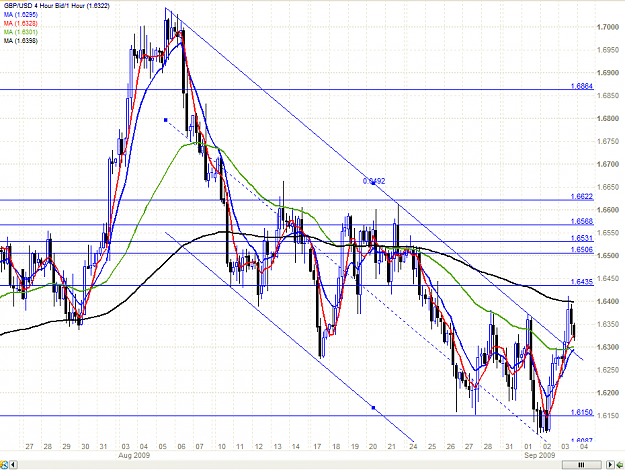Viewport: 625px width, 470px height.
Task: Click the 1.6450 price axis label
Action: pyautogui.click(x=608, y=279)
